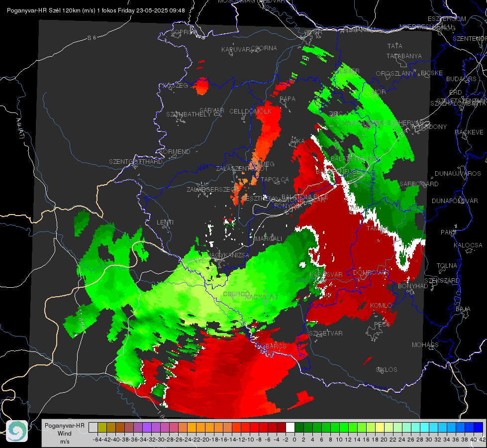Select the deep blue swatch ending at 42
487x448 pixels.
[x=479, y=427]
